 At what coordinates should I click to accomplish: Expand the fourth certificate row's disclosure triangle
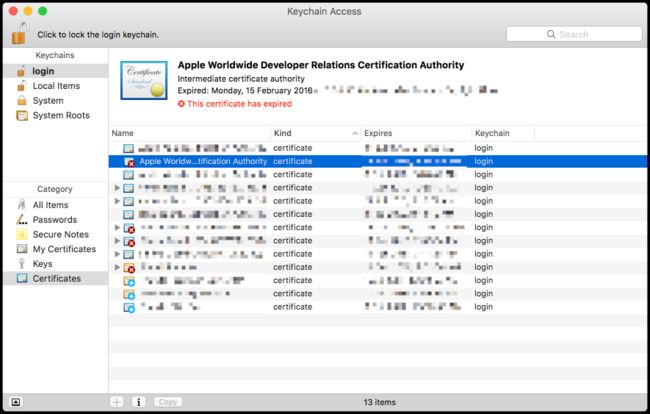(117, 188)
